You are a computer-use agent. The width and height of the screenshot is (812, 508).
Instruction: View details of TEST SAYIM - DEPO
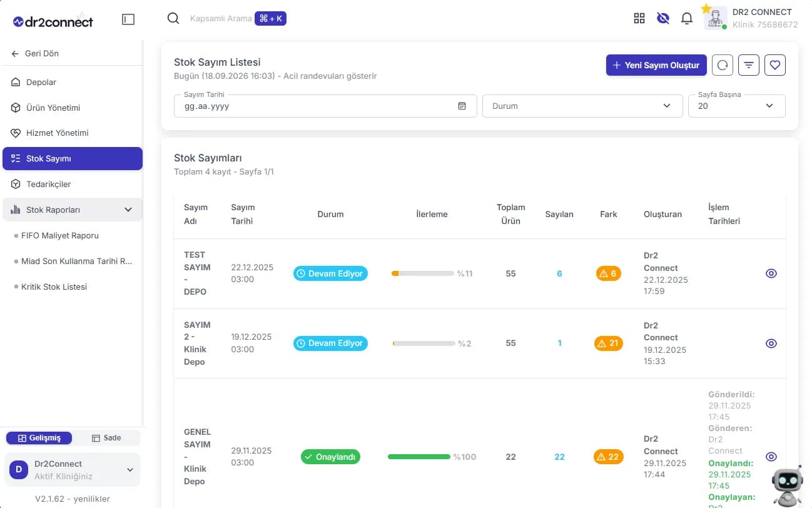771,273
